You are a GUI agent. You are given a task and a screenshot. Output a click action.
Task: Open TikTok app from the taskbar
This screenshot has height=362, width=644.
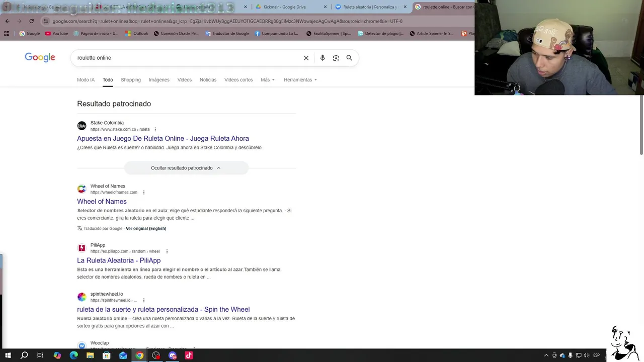[189, 355]
